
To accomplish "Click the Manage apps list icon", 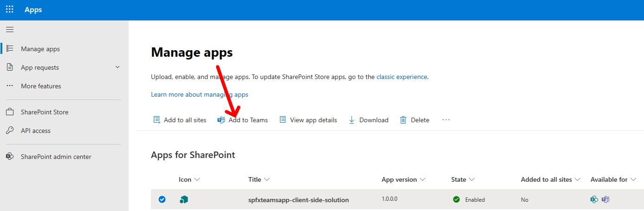I will tap(10, 49).
